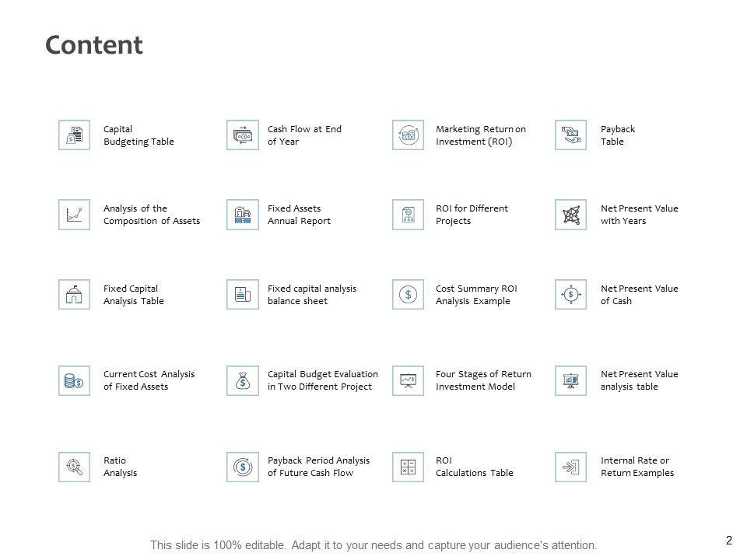Select the Composition of Assets chart icon
The width and height of the screenshot is (747, 560).
point(75,215)
